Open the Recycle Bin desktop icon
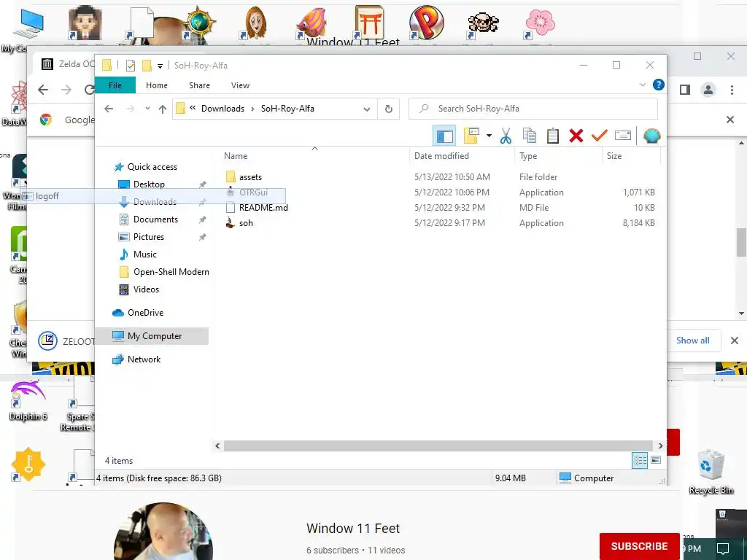This screenshot has width=747, height=560. tap(711, 471)
